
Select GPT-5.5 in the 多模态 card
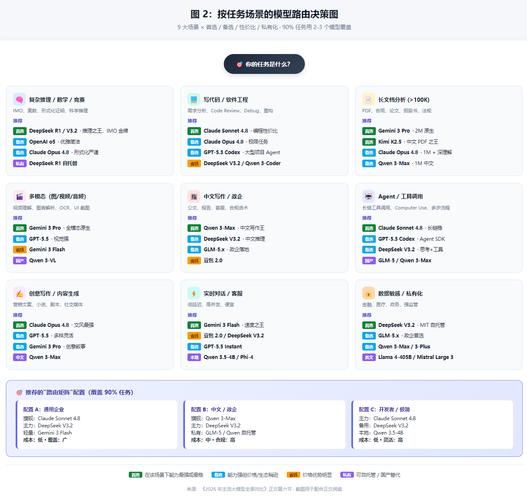[41, 239]
